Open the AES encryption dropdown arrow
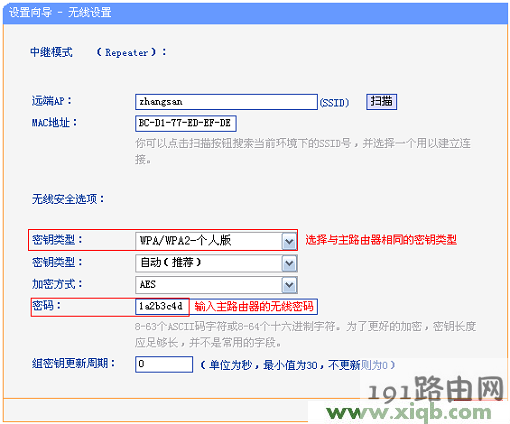Screen dimensions: 510x424 (289, 285)
